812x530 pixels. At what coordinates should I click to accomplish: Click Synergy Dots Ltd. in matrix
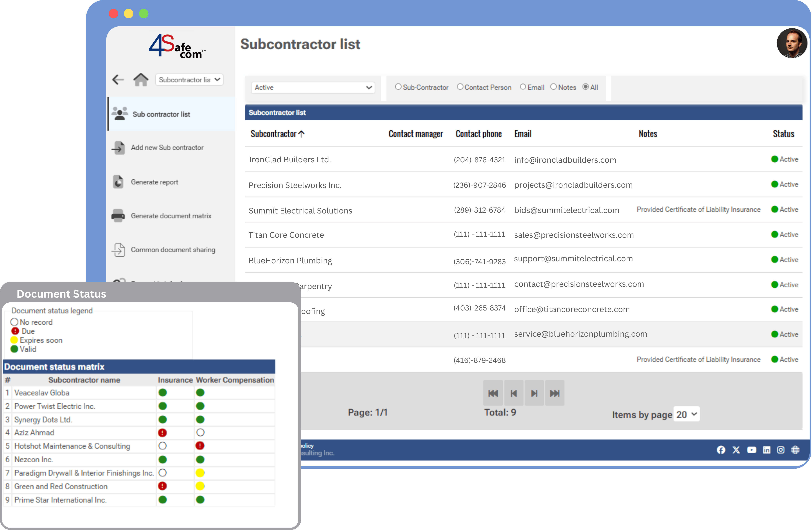pyautogui.click(x=43, y=419)
